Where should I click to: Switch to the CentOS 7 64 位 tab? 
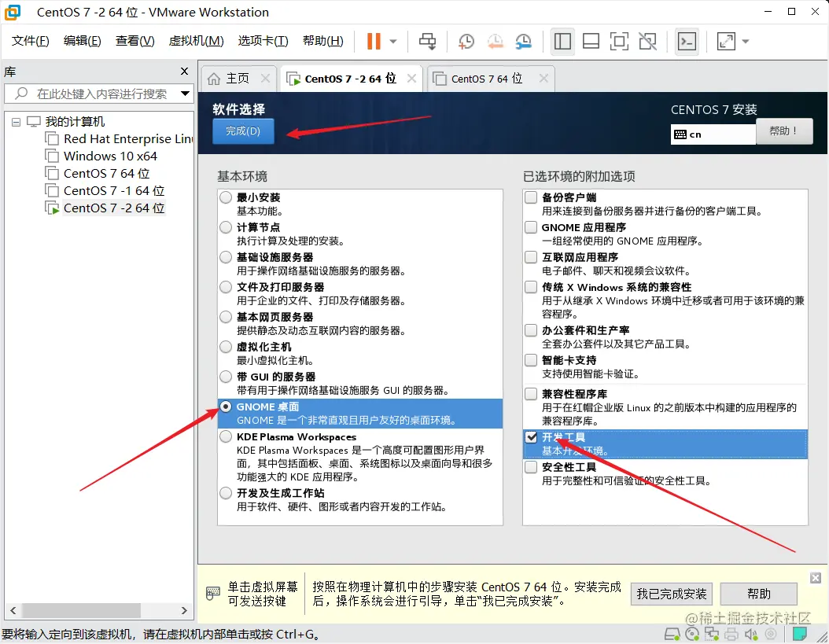tap(491, 79)
